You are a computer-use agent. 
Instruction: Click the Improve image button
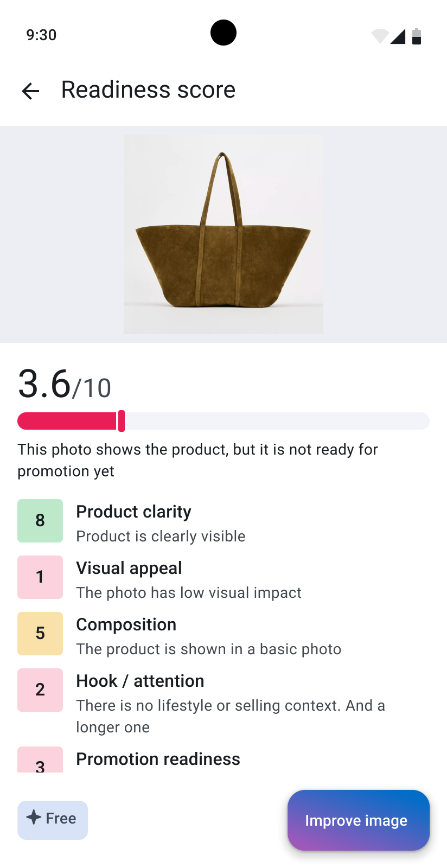(x=359, y=820)
